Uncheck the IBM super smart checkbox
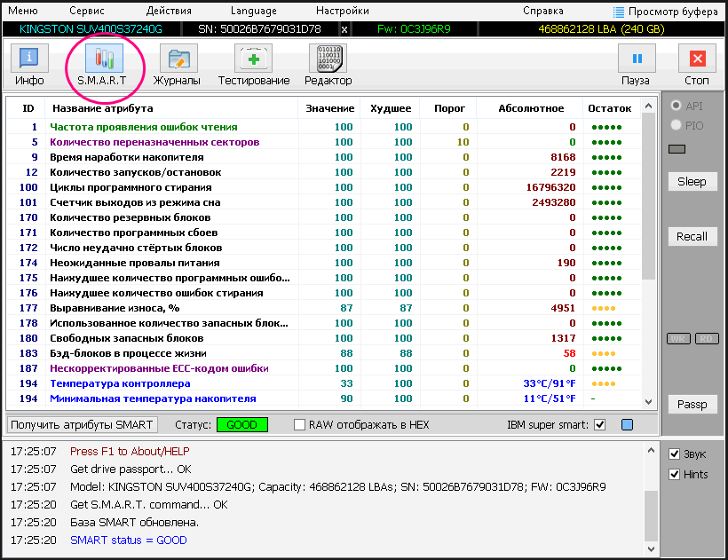728x560 pixels. click(599, 425)
